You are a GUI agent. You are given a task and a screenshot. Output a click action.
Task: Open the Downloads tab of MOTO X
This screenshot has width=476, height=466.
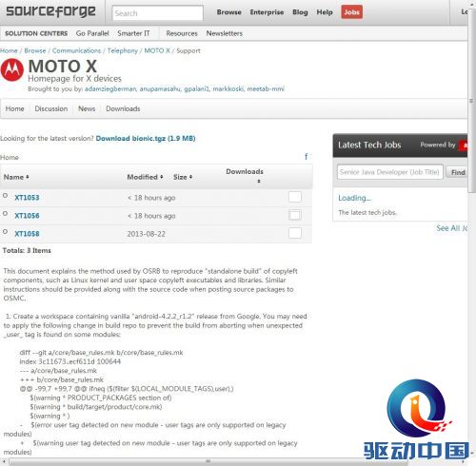pyautogui.click(x=123, y=108)
